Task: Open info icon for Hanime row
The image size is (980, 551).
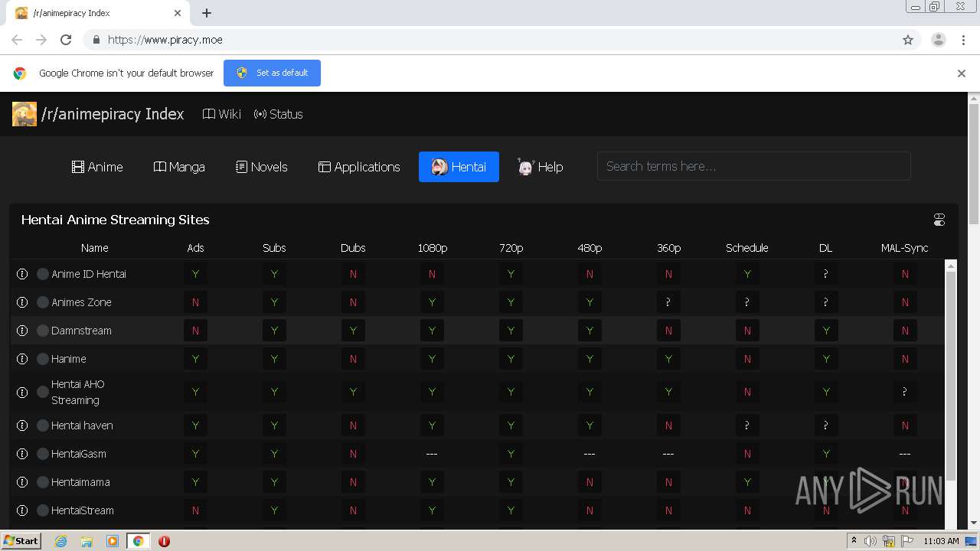Action: pyautogui.click(x=22, y=359)
